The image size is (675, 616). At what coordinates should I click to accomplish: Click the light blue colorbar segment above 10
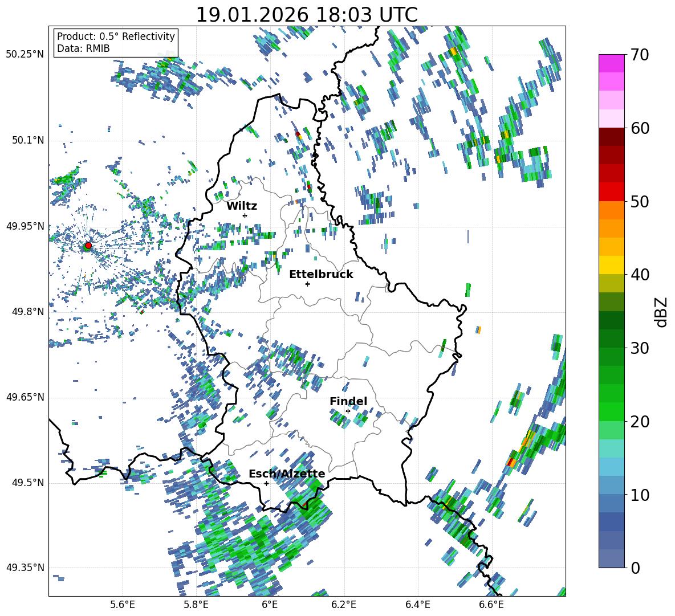point(611,467)
